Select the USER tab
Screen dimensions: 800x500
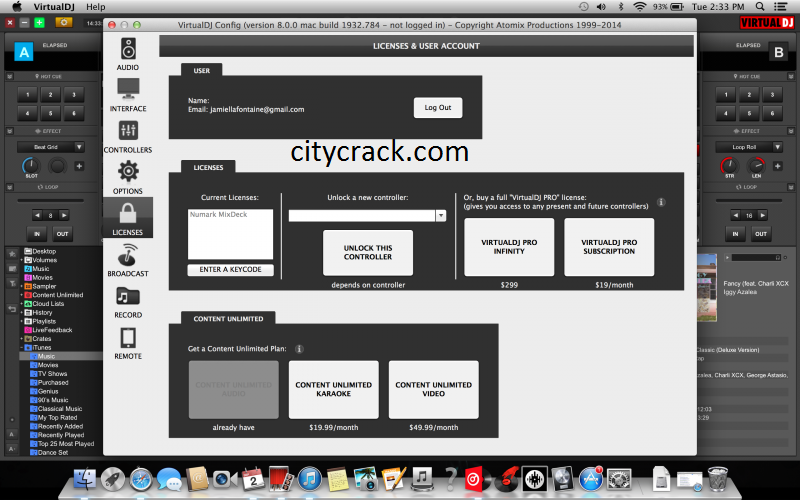click(202, 70)
